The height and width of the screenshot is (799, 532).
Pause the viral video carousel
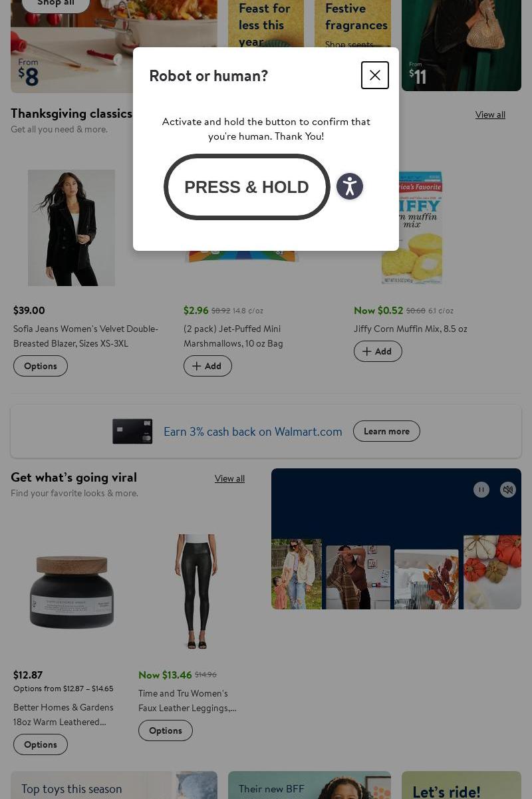click(x=481, y=490)
